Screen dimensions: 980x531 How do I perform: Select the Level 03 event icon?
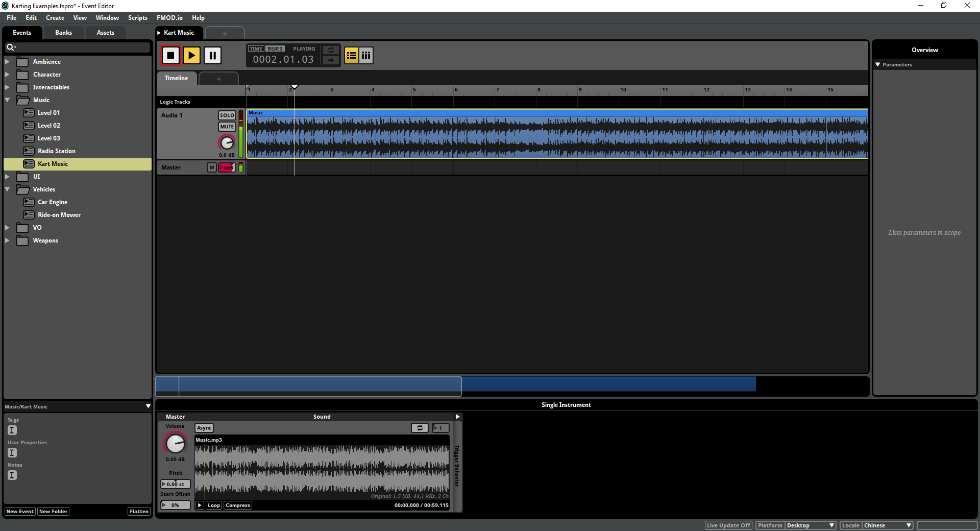(x=29, y=138)
